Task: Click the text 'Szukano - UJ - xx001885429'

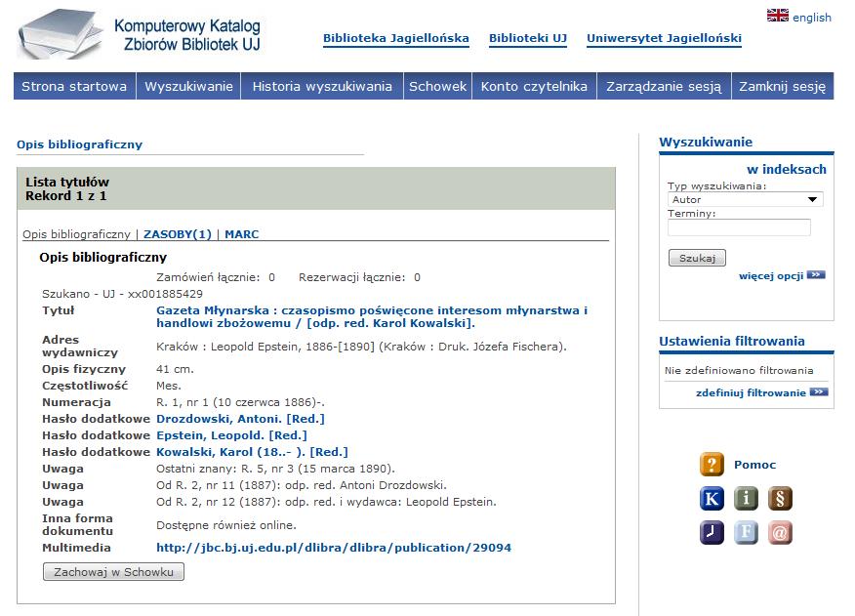Action: coord(122,294)
